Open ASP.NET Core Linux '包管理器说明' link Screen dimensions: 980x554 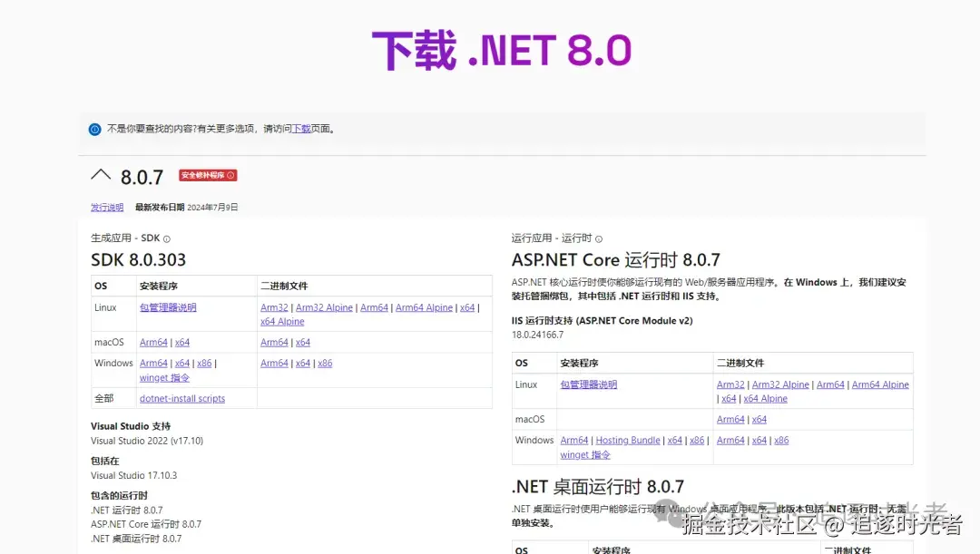point(589,384)
